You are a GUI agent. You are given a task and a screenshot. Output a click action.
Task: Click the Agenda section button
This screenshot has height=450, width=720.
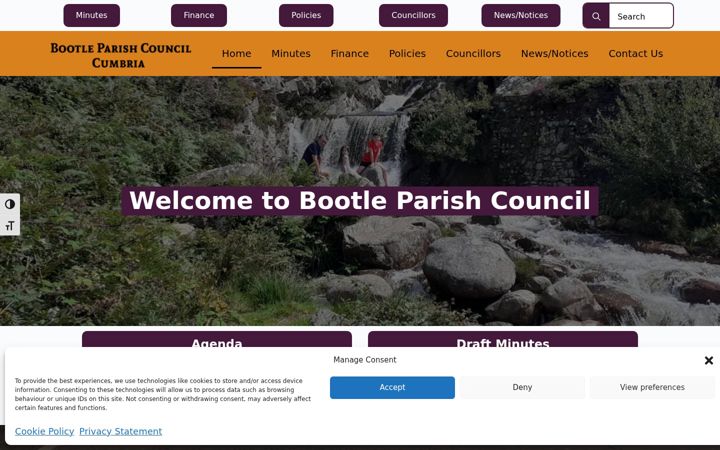(x=217, y=339)
